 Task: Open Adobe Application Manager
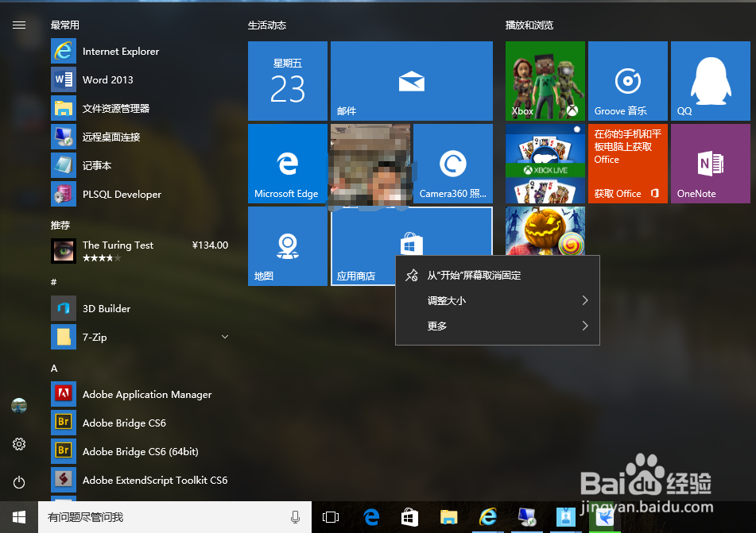(x=139, y=394)
